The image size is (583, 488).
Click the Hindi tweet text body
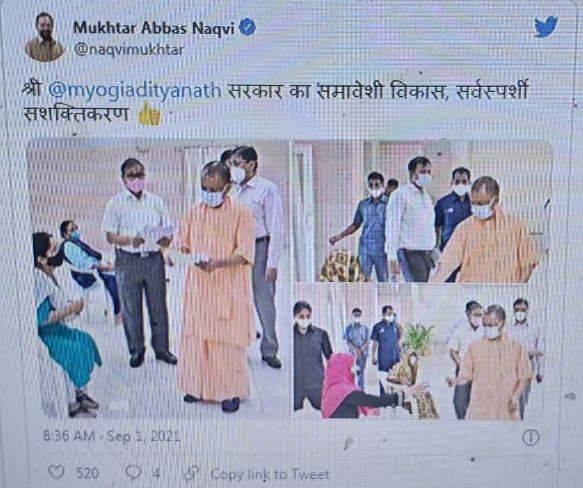[275, 102]
